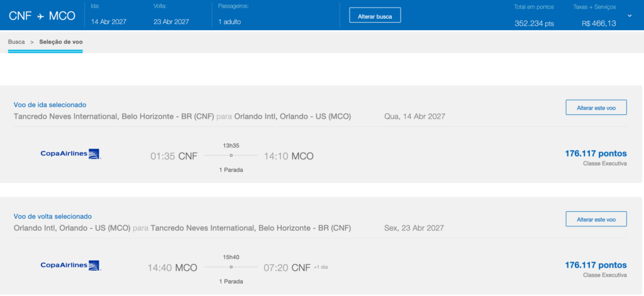Image resolution: width=644 pixels, height=296 pixels.
Task: Click the outbound arrival time 14:10 MCO
Action: 289,156
